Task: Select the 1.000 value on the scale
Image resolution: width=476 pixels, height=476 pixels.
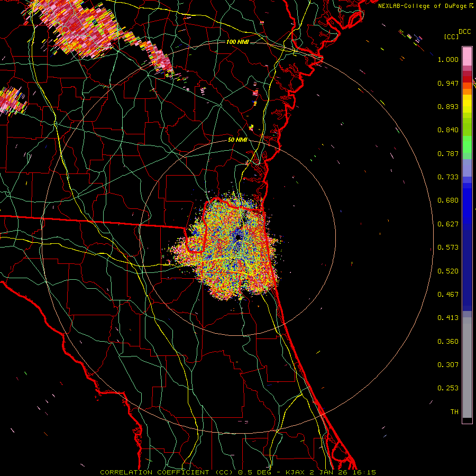Action: point(448,59)
